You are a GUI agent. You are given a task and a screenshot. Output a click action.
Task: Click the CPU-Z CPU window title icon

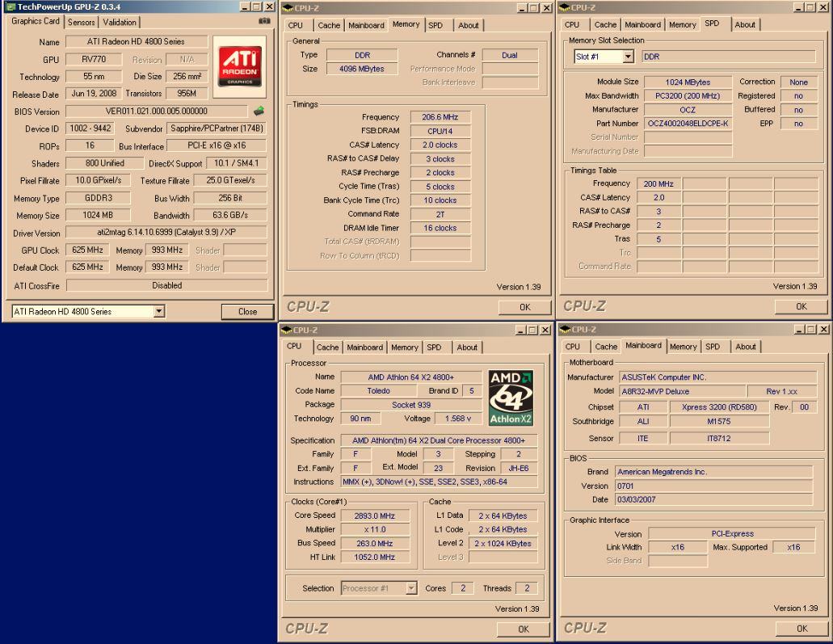click(286, 330)
